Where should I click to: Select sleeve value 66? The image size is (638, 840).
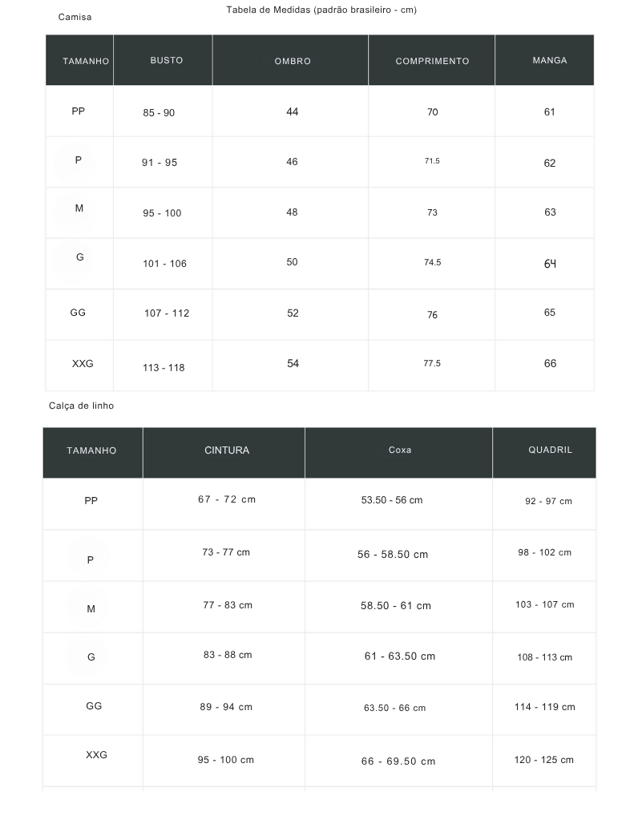pyautogui.click(x=550, y=364)
